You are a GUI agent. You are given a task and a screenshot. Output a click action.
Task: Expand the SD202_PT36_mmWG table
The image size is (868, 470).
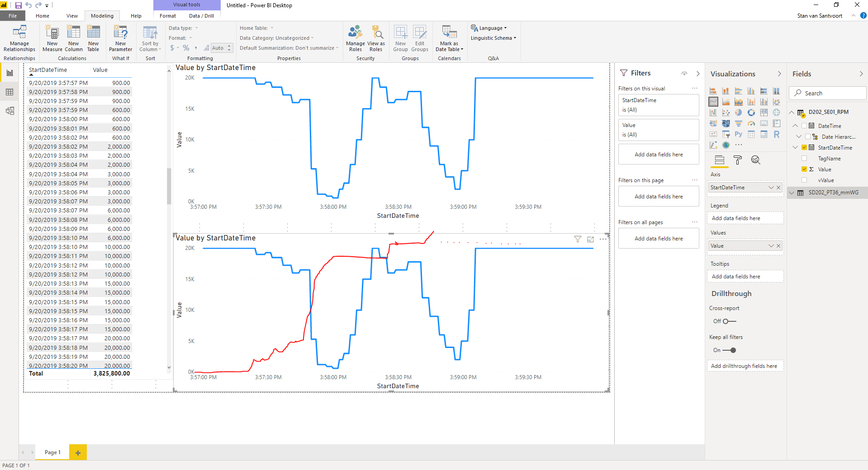click(792, 193)
